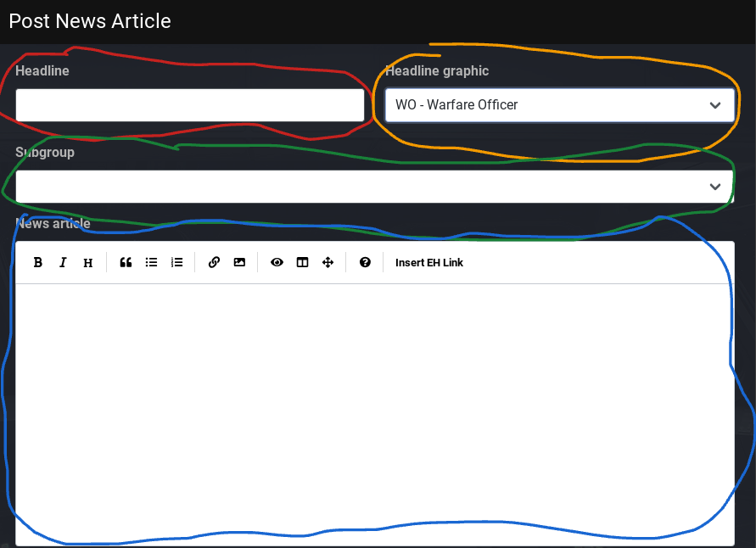Toggle bold formatting in the editor
Screen dimensions: 756x548
38,263
